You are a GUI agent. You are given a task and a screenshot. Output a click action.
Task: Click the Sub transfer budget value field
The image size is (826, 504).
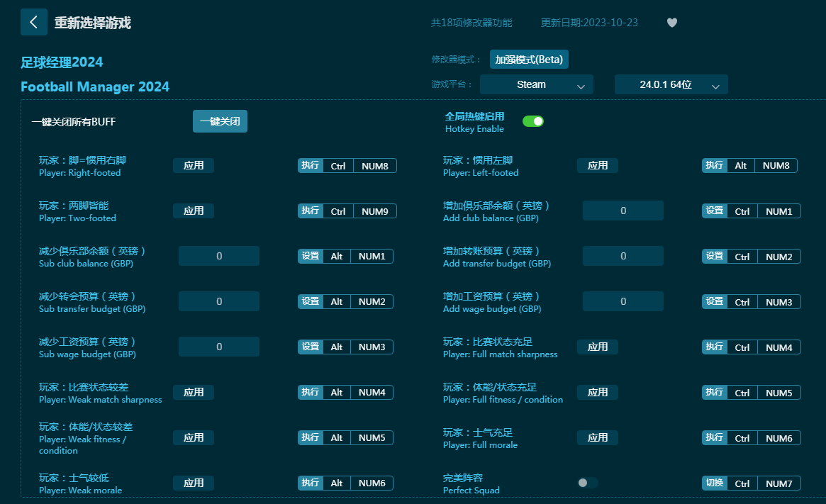[218, 301]
